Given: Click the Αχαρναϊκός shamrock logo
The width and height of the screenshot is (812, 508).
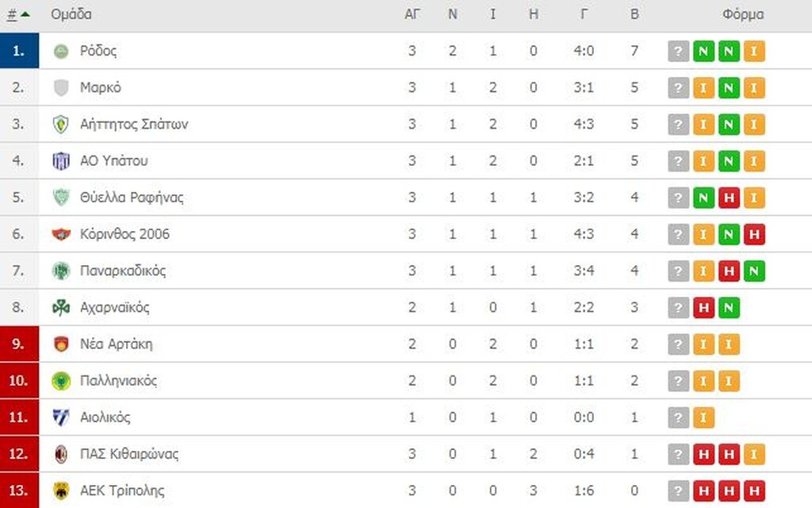Looking at the screenshot, I should (61, 307).
